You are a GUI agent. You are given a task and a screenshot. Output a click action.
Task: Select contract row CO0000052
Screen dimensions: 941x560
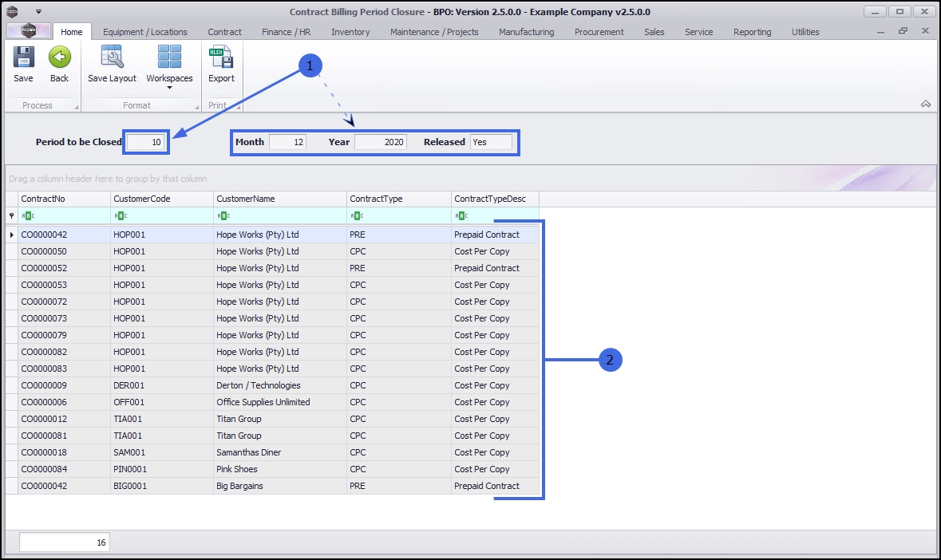(x=279, y=268)
